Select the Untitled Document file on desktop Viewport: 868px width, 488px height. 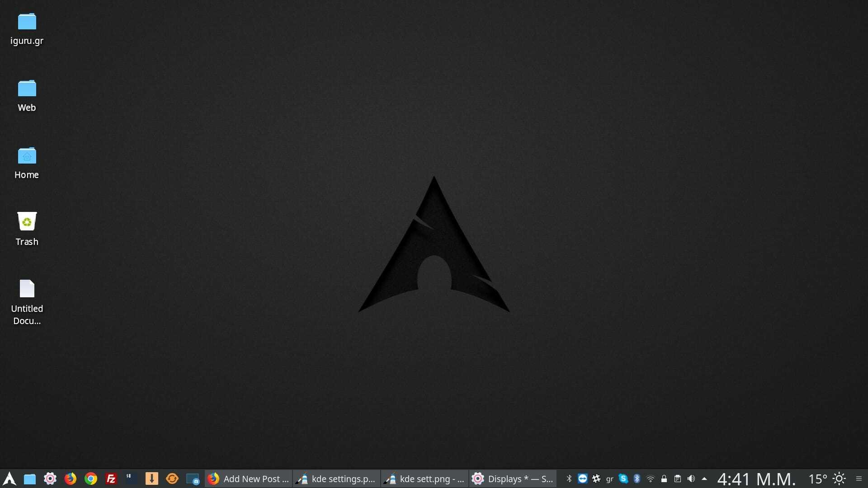click(27, 302)
